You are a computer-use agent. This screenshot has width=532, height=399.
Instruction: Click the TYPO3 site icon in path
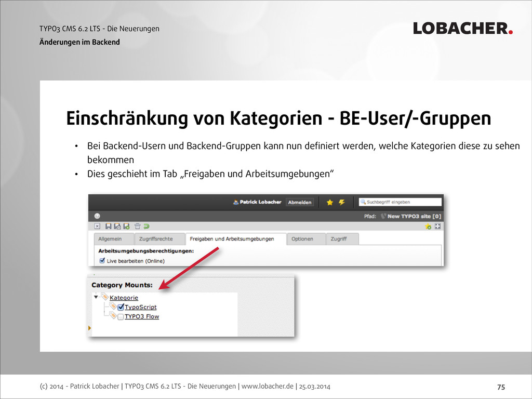click(383, 216)
